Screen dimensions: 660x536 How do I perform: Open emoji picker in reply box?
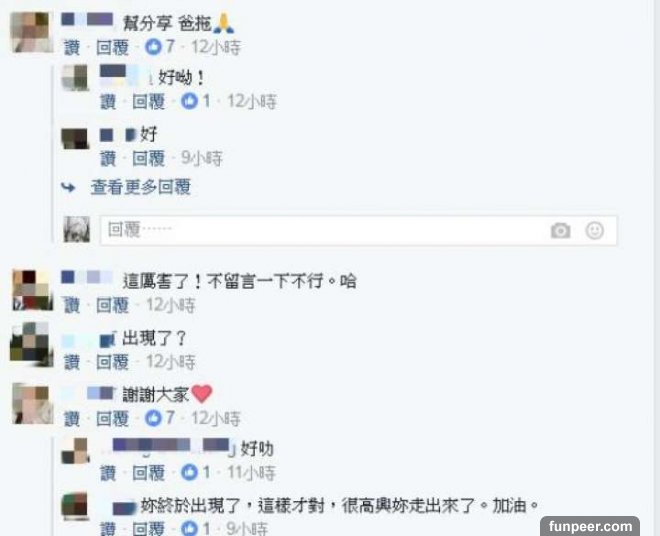(595, 230)
